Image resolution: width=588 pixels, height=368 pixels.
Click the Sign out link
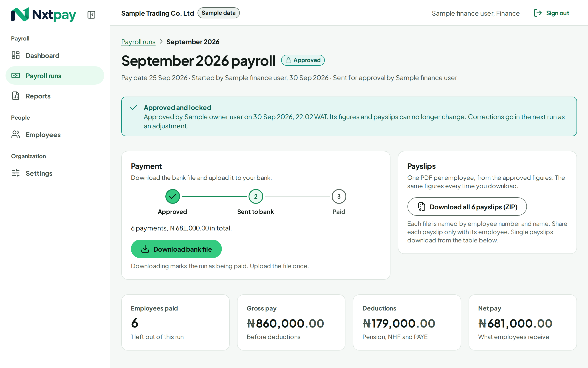(x=551, y=13)
